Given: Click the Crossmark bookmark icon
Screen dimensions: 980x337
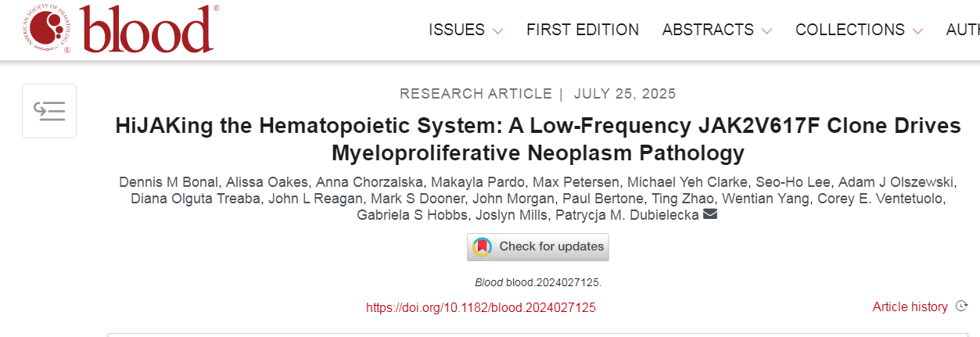Looking at the screenshot, I should pyautogui.click(x=483, y=247).
